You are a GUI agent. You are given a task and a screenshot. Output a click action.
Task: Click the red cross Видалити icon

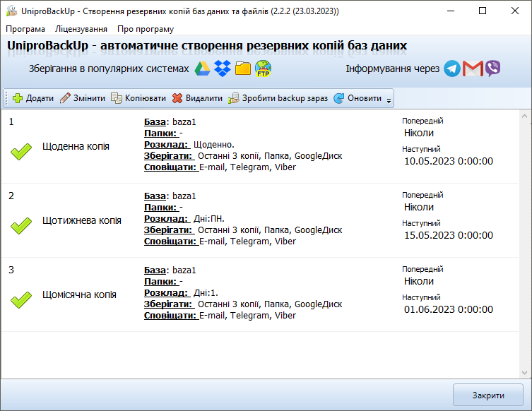point(177,98)
